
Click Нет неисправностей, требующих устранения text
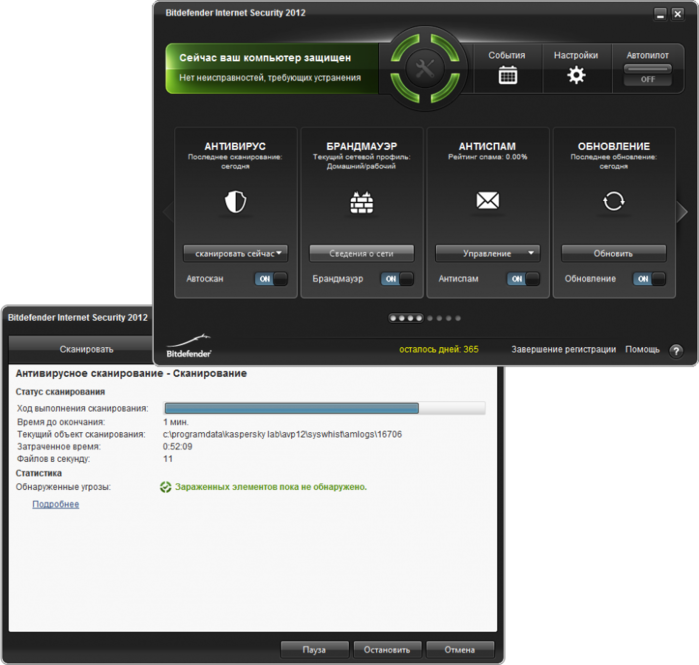(270, 78)
